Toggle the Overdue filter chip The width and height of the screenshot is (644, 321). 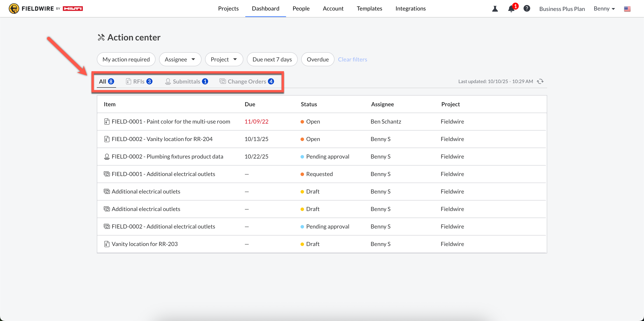coord(317,59)
